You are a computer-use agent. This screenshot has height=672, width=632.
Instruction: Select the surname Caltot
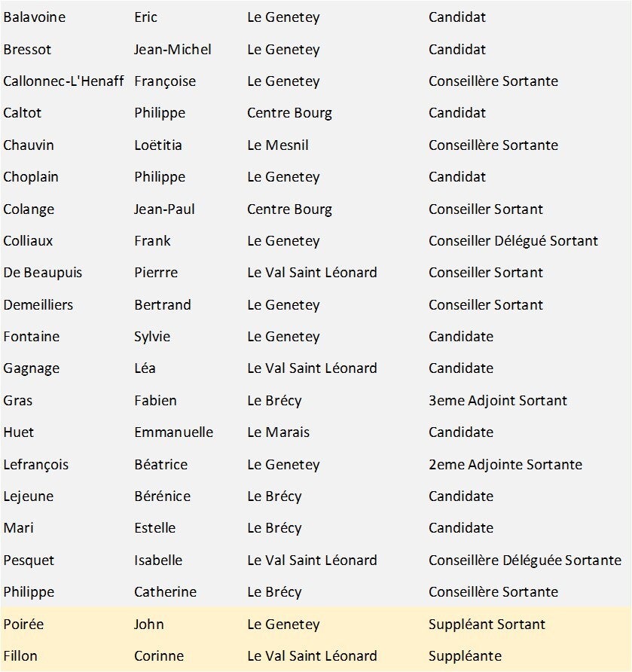[23, 113]
